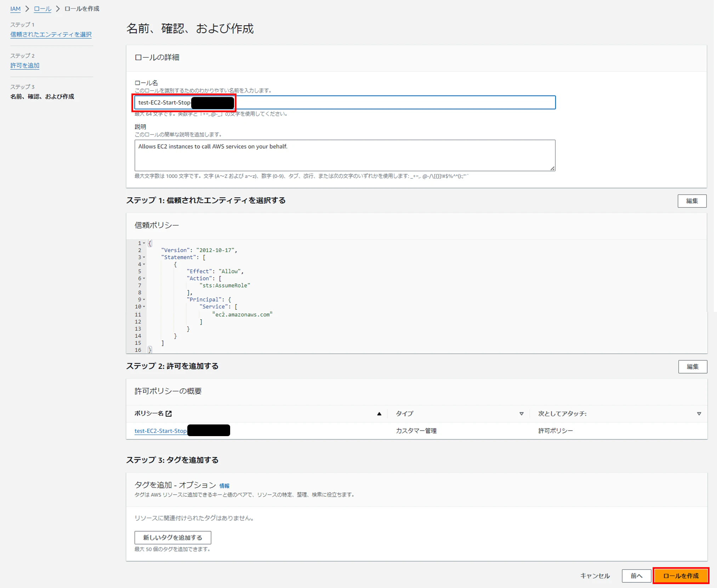The width and height of the screenshot is (717, 588).
Task: Go to step 2 許可を追加
Action: point(25,65)
